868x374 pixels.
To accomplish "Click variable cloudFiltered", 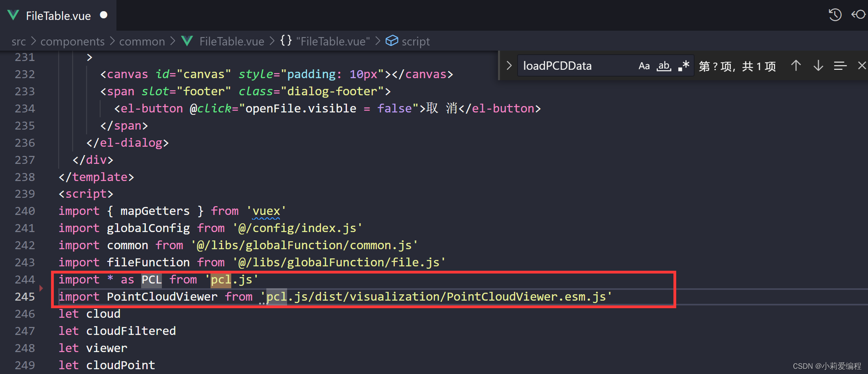I will pyautogui.click(x=131, y=331).
